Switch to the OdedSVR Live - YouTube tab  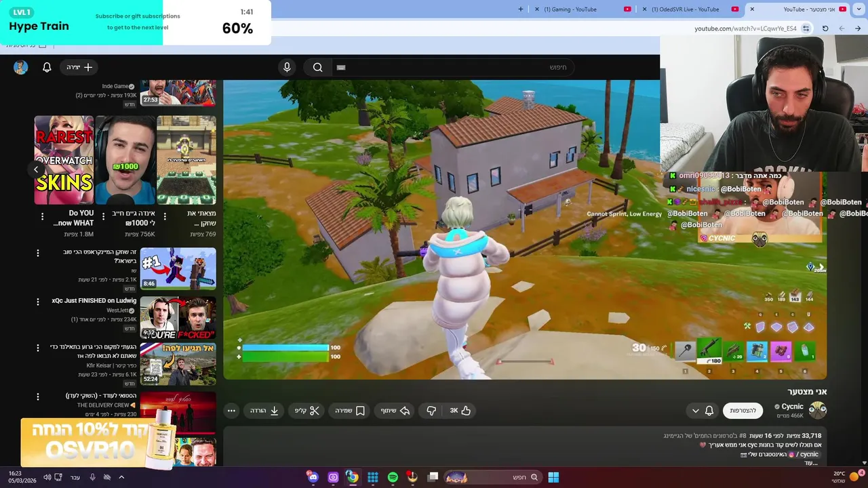(688, 9)
